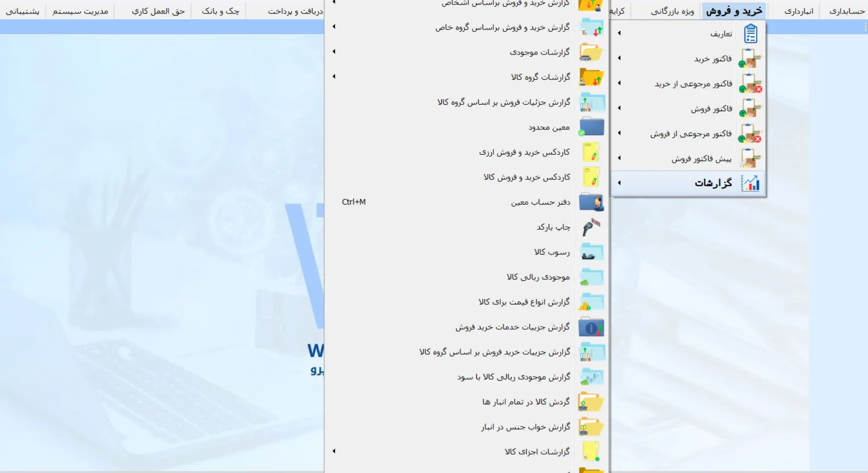This screenshot has height=473, width=868.
Task: Click the فاکتور مرجوعی از خرید icon
Action: click(x=750, y=83)
